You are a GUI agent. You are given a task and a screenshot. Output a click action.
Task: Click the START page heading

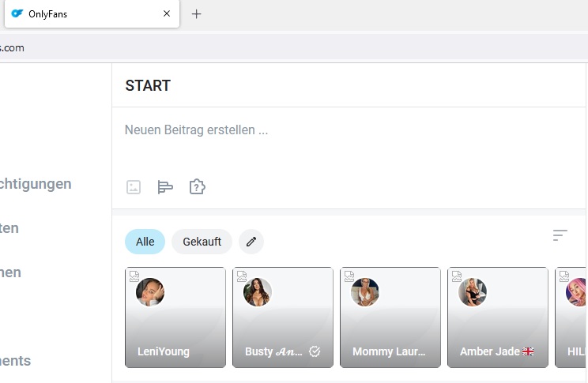[x=148, y=86]
